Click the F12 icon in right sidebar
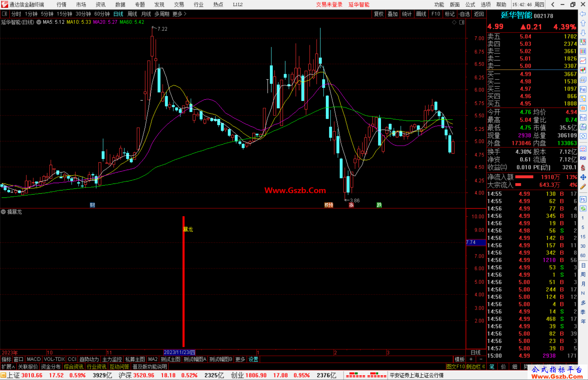Screen dimensions: 588x380 click(x=583, y=118)
